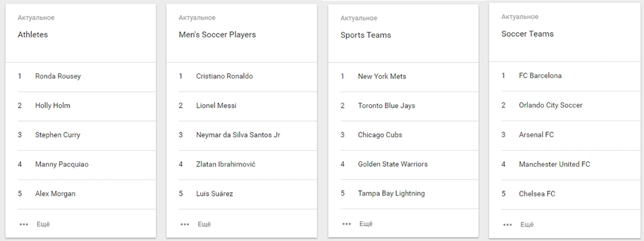Select the New York Mets row
The image size is (644, 241).
pyautogui.click(x=382, y=76)
